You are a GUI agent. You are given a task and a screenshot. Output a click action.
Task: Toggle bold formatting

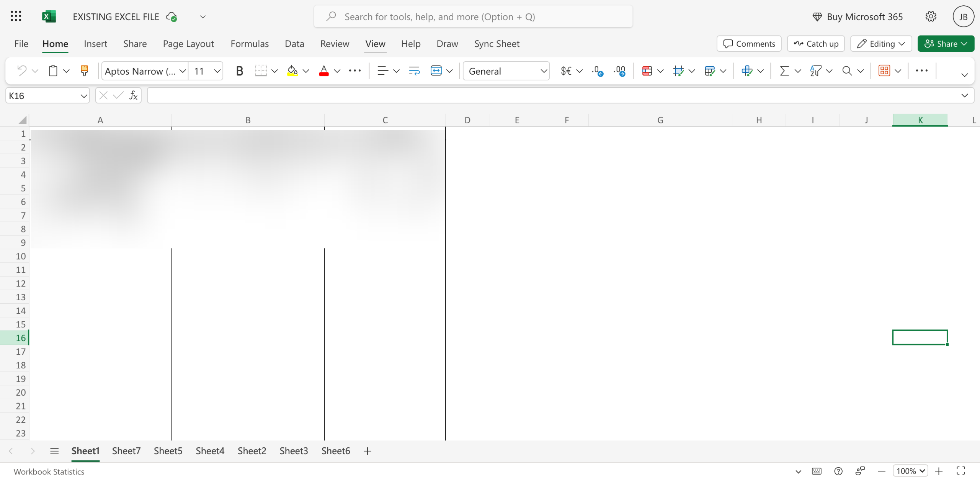pyautogui.click(x=239, y=71)
